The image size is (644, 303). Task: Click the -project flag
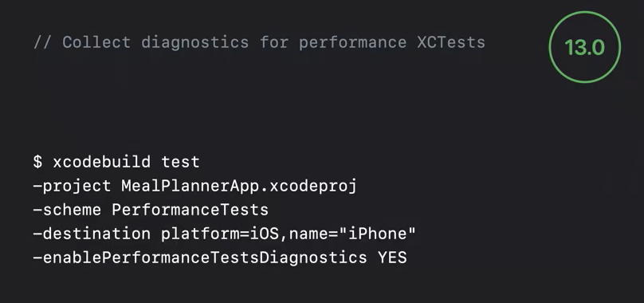72,186
